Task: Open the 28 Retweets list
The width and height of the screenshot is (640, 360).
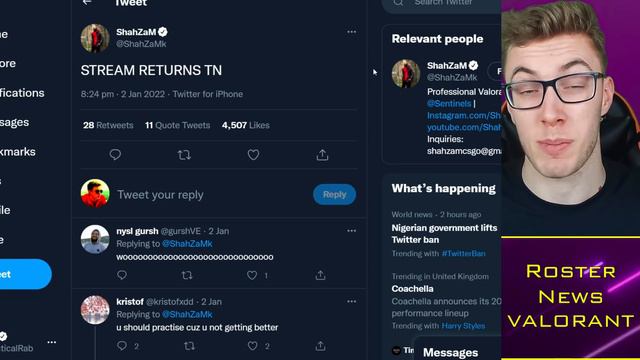Action: pyautogui.click(x=108, y=125)
